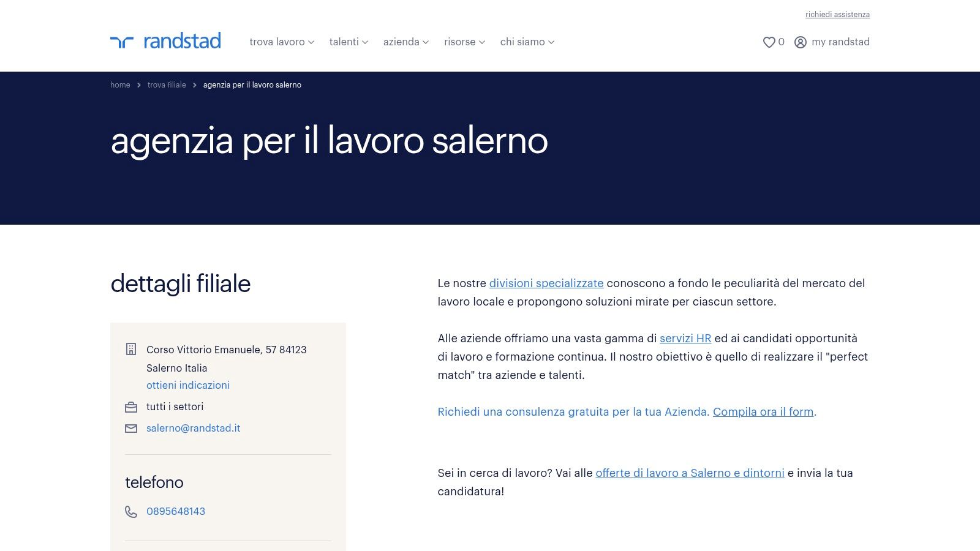Click Compila ora il form link
Screen dimensions: 980x551
tap(763, 412)
